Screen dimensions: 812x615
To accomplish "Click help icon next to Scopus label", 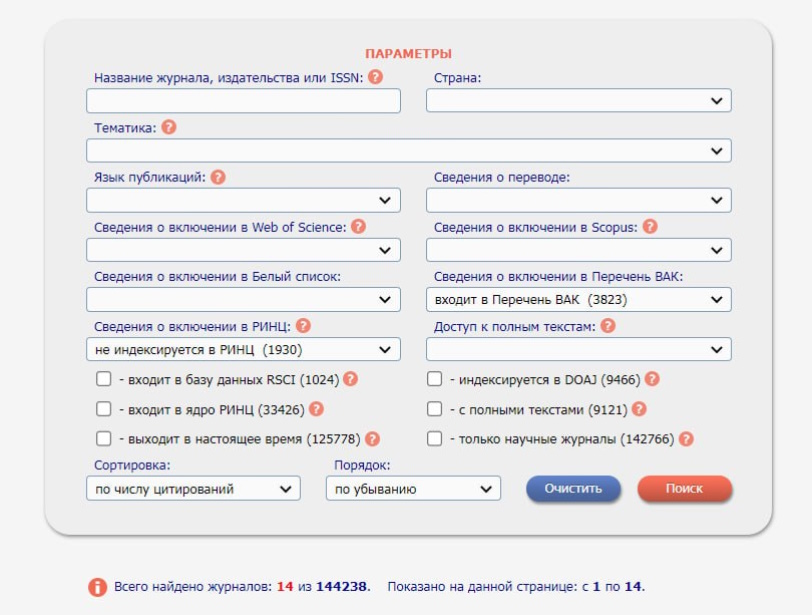I will [x=650, y=227].
